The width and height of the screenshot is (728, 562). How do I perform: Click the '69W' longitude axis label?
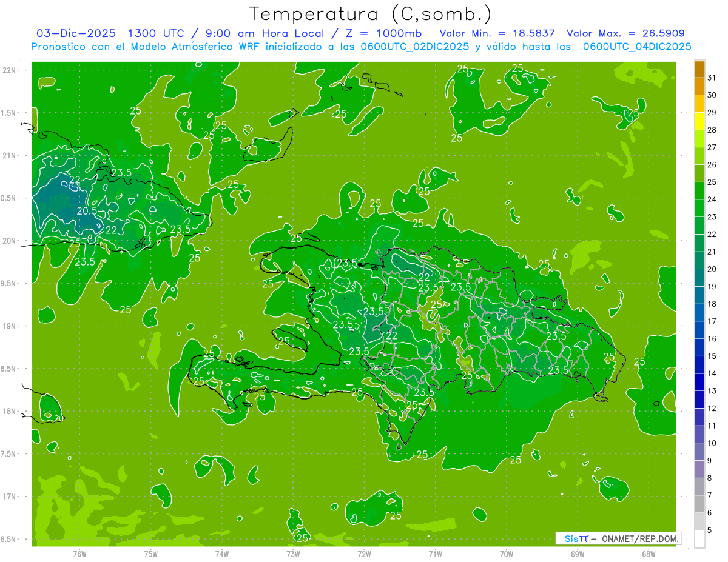click(x=578, y=554)
